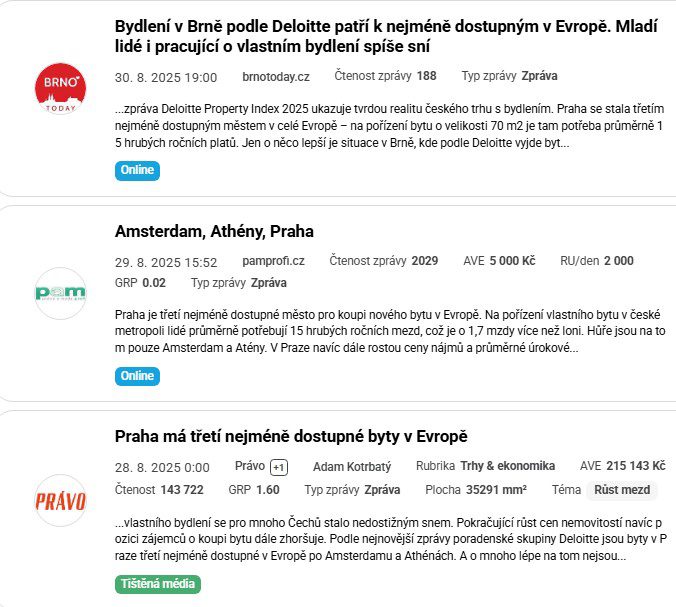Select the 'Růst mezd' topic tag
This screenshot has height=607, width=676.
tap(622, 490)
